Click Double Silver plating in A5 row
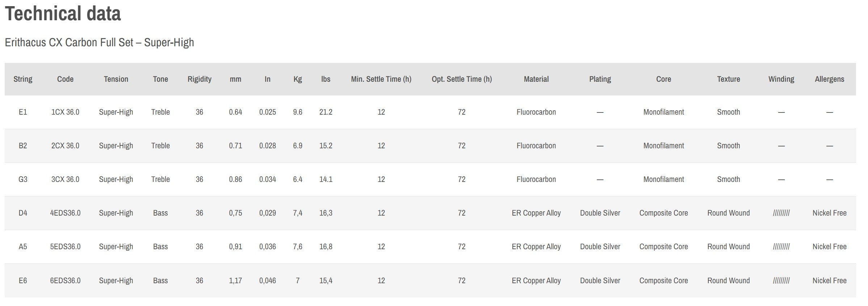 click(x=600, y=247)
